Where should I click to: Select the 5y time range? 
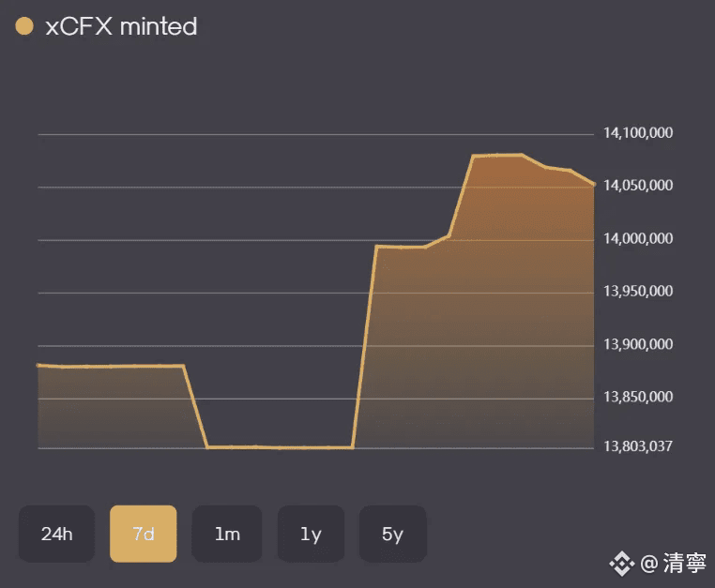392,534
